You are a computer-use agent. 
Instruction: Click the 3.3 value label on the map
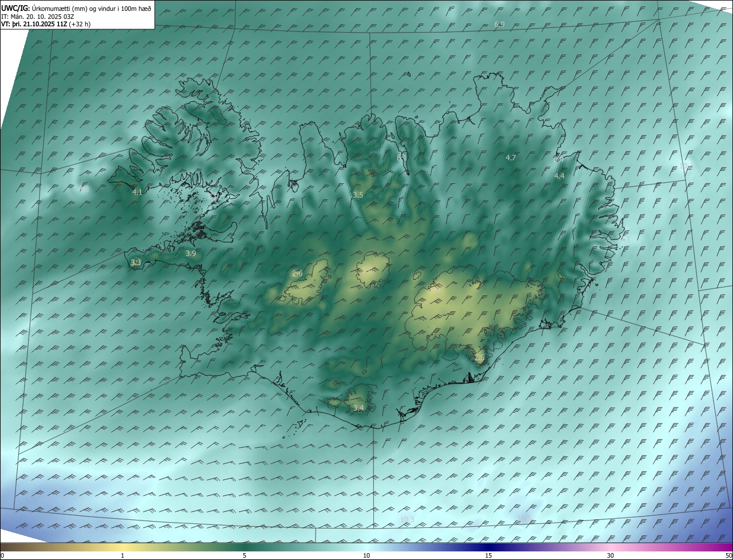click(x=136, y=262)
